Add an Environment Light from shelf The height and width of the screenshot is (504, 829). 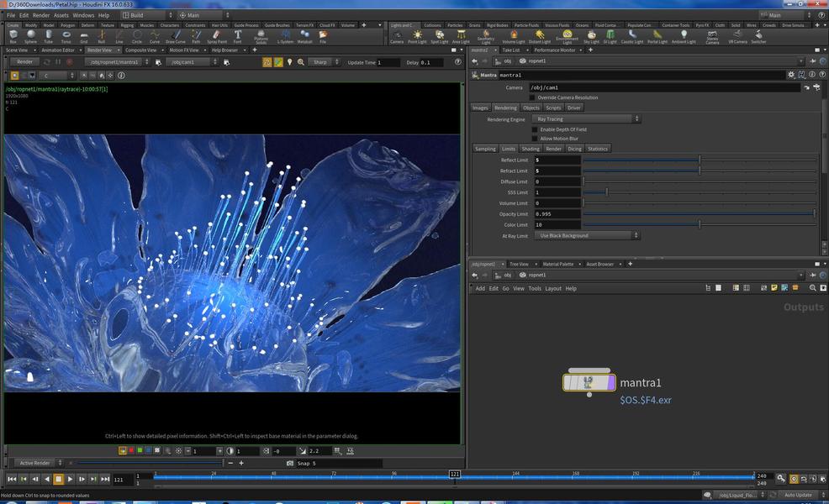tap(567, 36)
